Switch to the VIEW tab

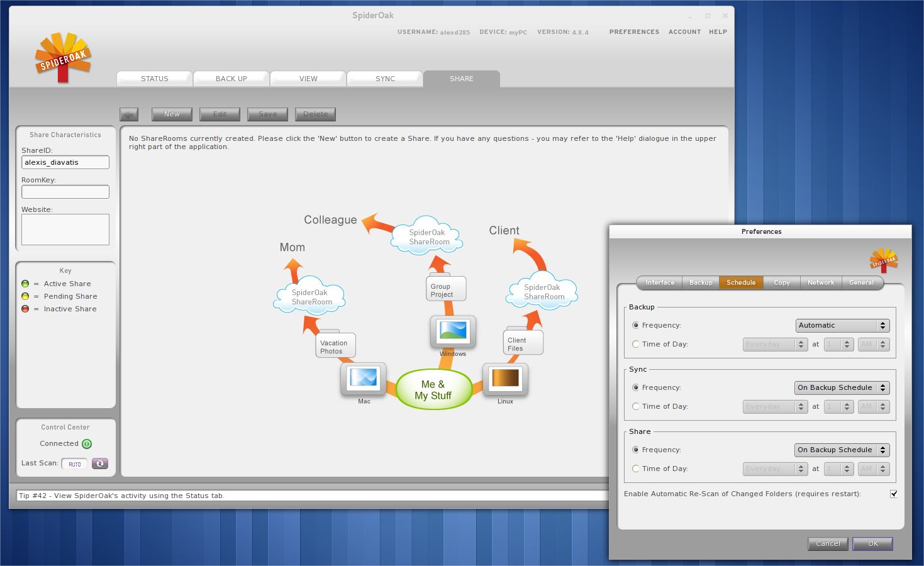[x=308, y=79]
